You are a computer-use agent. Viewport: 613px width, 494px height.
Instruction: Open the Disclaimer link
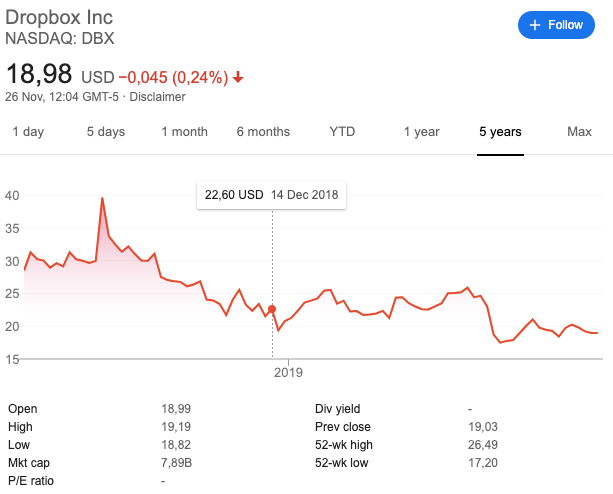click(157, 97)
